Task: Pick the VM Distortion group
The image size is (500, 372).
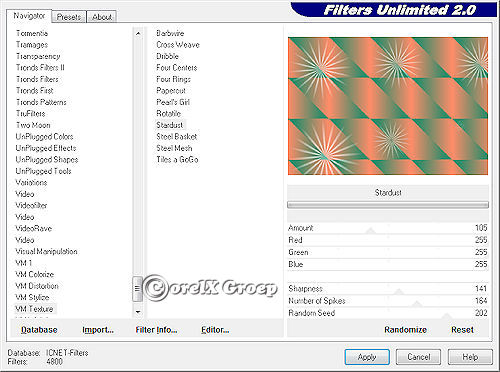Action: [x=37, y=286]
